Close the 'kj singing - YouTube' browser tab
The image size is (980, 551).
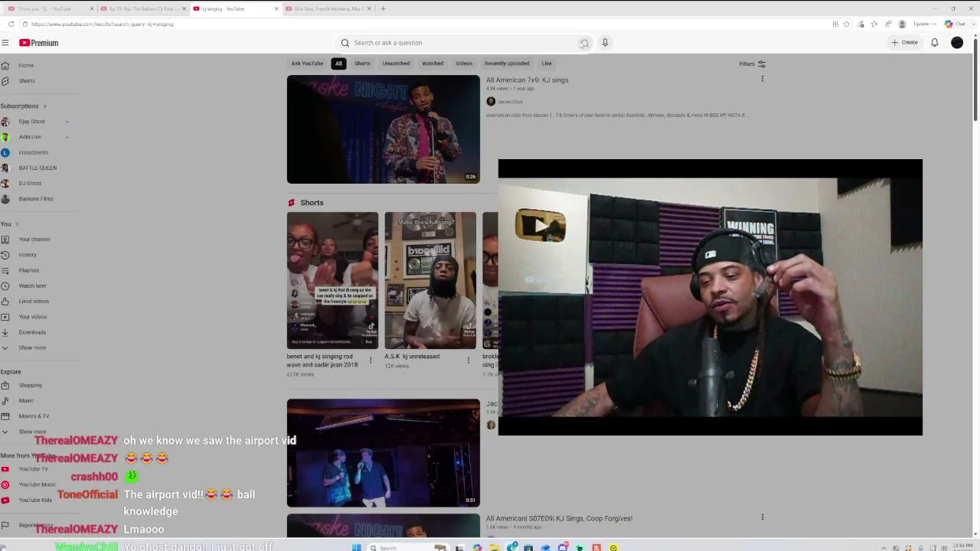click(276, 8)
